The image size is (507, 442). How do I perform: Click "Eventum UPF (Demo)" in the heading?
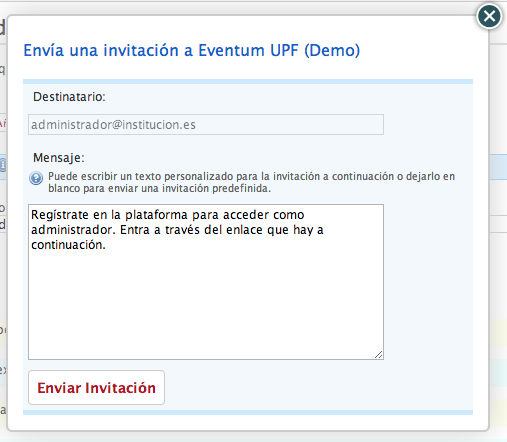coord(279,50)
